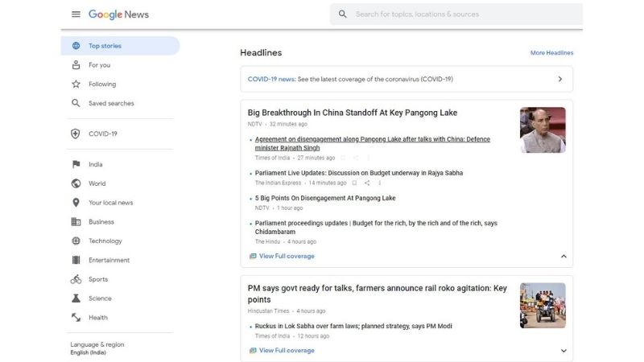Open the COVID-19 sidebar section
Screen dimensions: 644x362
103,134
